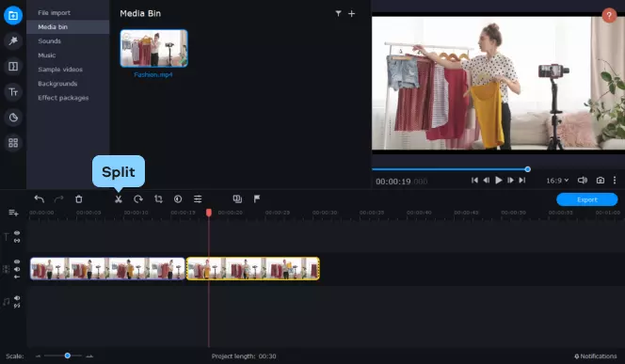Select Music menu item

pyautogui.click(x=47, y=55)
